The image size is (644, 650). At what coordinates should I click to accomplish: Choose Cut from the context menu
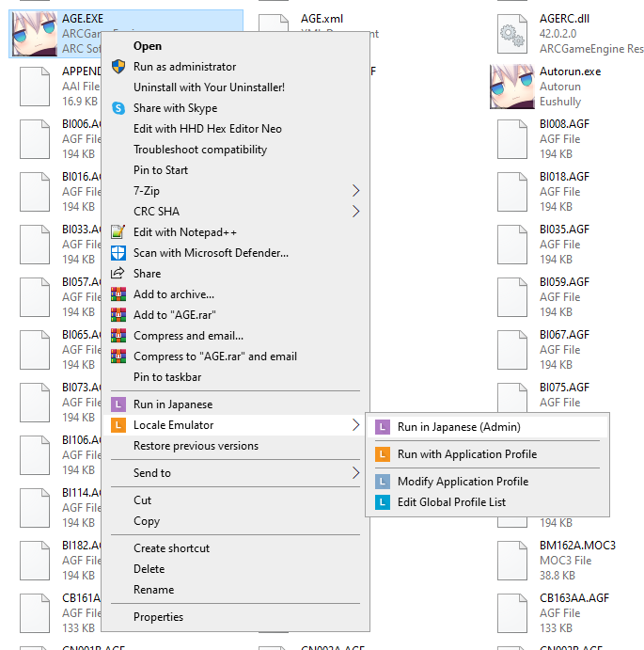point(142,500)
